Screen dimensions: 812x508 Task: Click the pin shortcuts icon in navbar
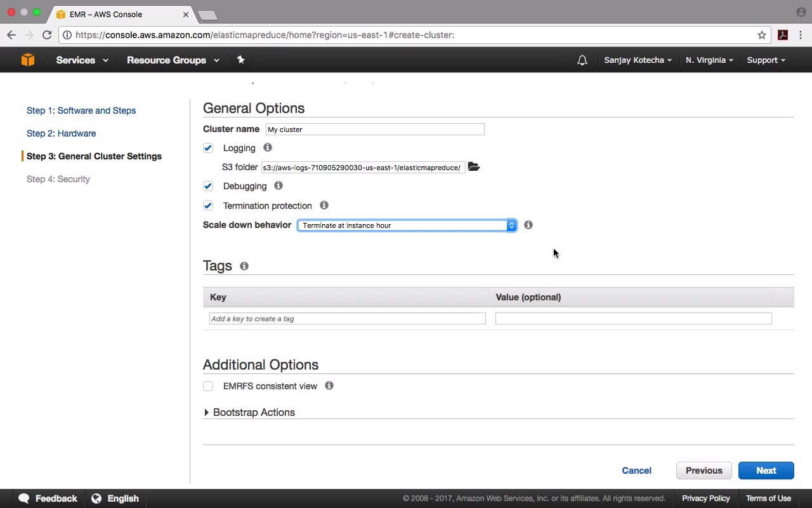click(240, 60)
